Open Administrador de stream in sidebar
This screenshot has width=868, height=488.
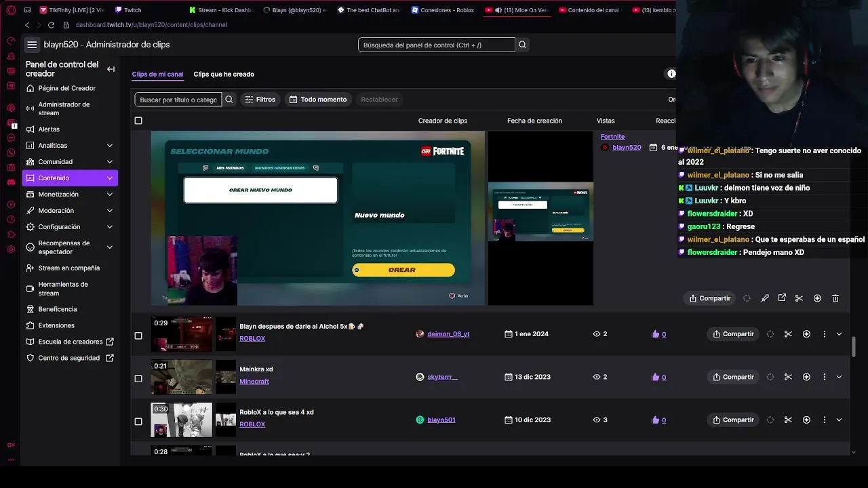64,108
